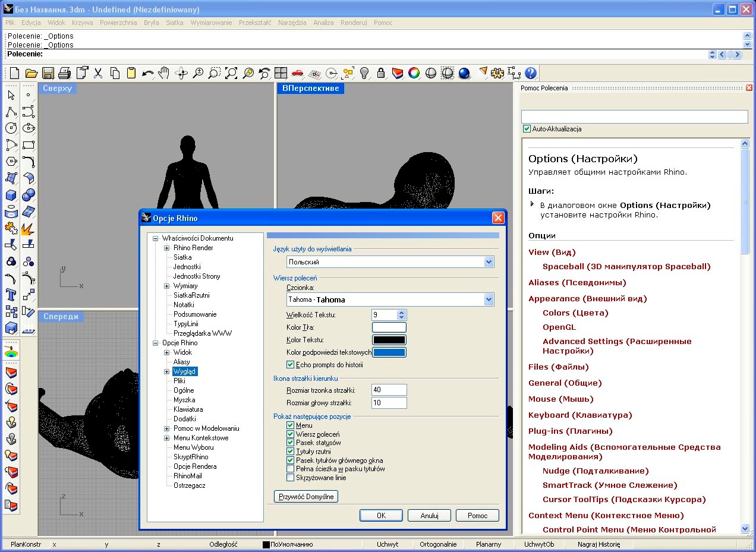Click the Przywróć Domyślne button
Viewport: 756px width, 552px height.
point(305,496)
